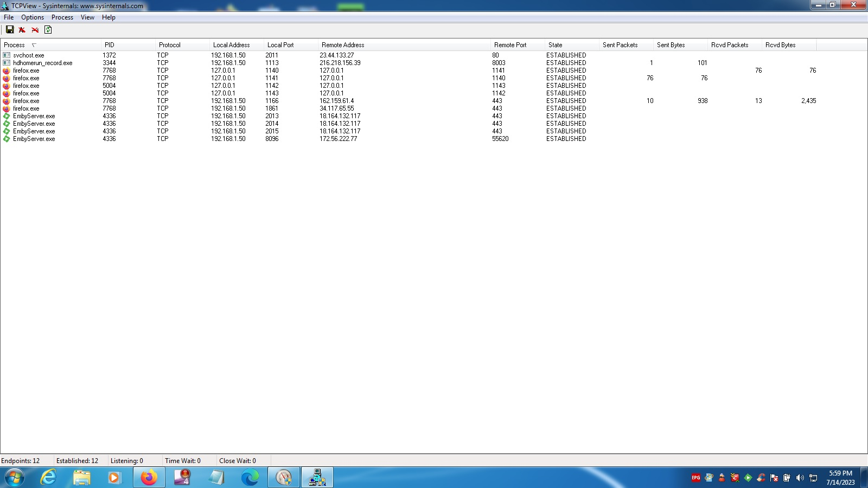868x488 pixels.
Task: Toggle the unconnected endpoints toolbar icon
Action: click(x=35, y=30)
